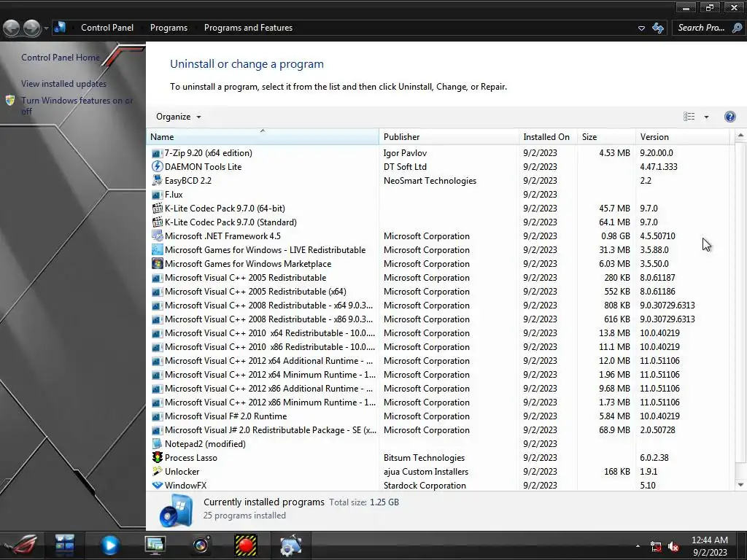Image resolution: width=747 pixels, height=560 pixels.
Task: Click NeoSmart Technologies publisher cell
Action: 430,181
